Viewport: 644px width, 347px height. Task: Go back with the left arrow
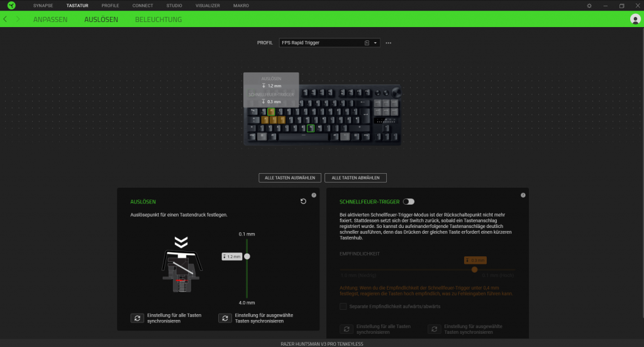point(5,19)
